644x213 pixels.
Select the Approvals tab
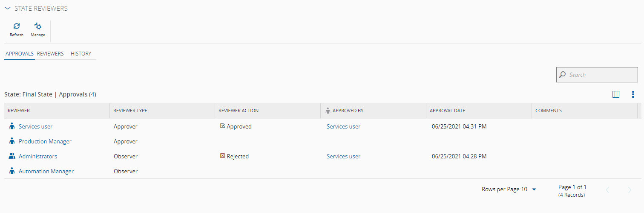(20, 54)
